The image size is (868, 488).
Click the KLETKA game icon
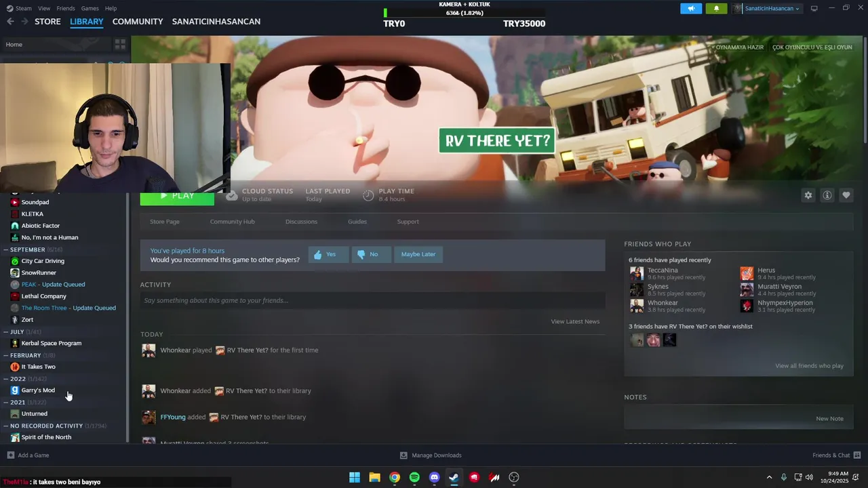click(x=15, y=213)
